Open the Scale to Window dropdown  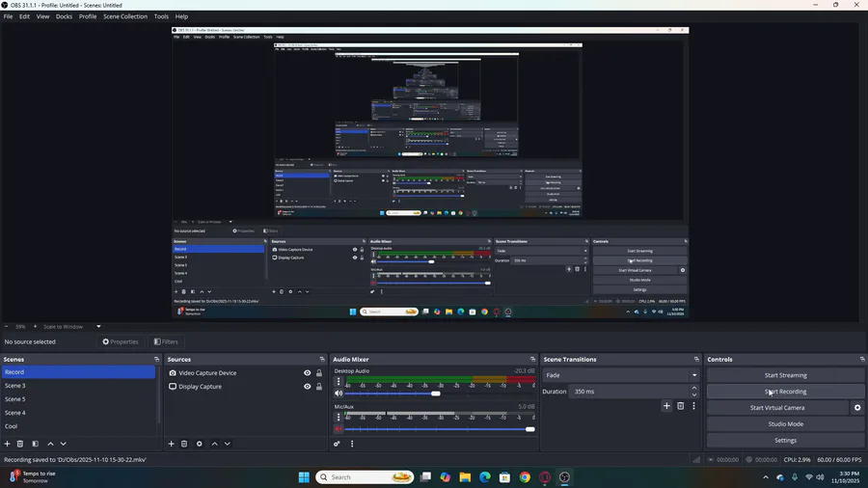pyautogui.click(x=72, y=326)
